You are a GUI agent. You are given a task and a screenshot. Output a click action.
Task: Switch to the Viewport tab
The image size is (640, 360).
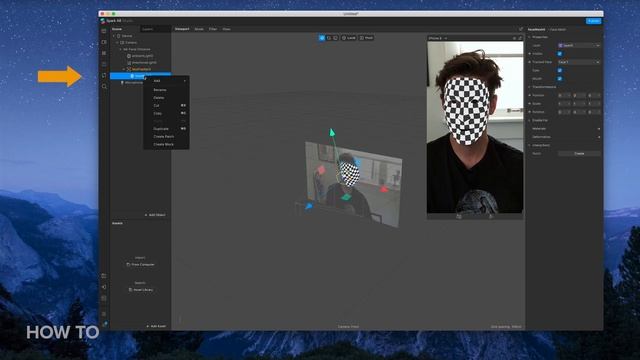coord(182,29)
